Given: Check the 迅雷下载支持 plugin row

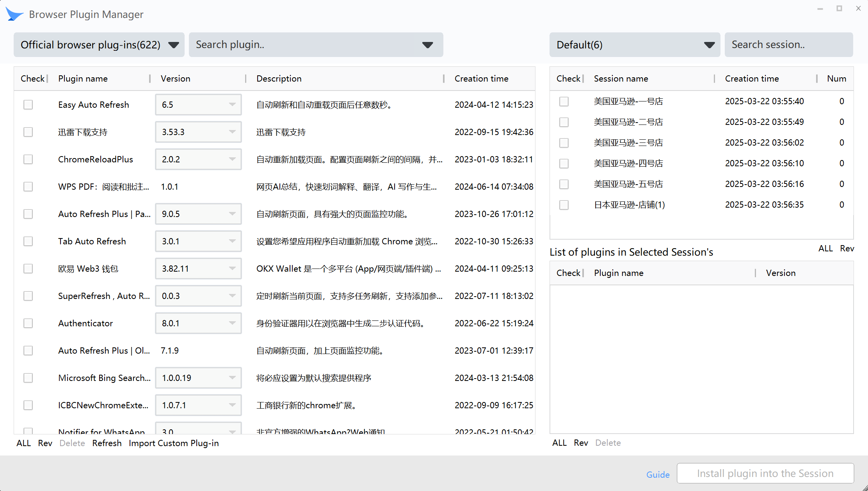Looking at the screenshot, I should [28, 132].
